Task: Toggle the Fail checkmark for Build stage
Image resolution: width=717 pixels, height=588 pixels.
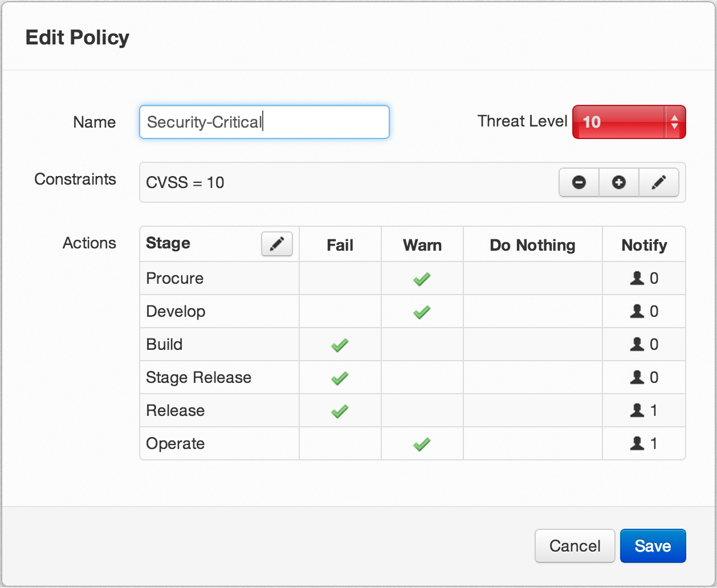Action: [340, 345]
